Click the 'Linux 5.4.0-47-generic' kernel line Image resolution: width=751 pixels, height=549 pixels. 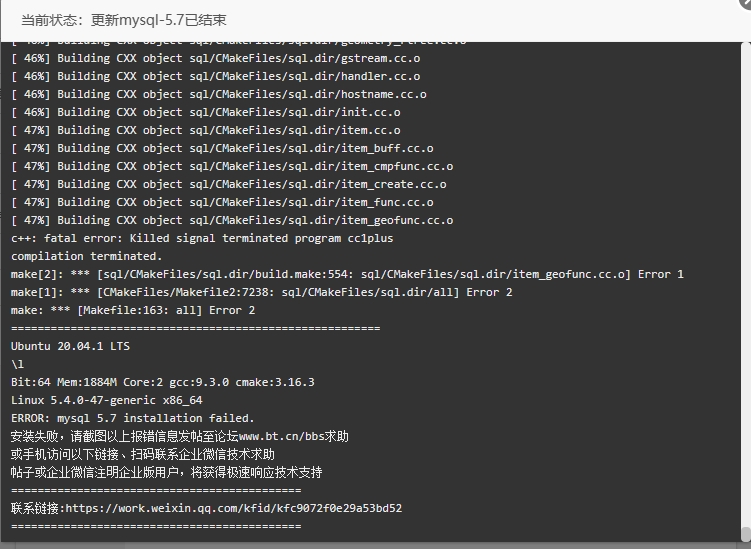[x=107, y=400]
